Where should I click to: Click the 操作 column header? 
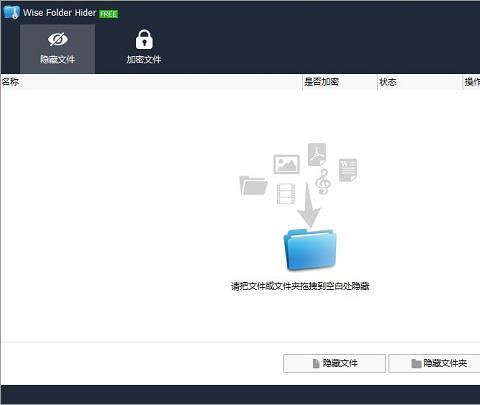click(472, 82)
